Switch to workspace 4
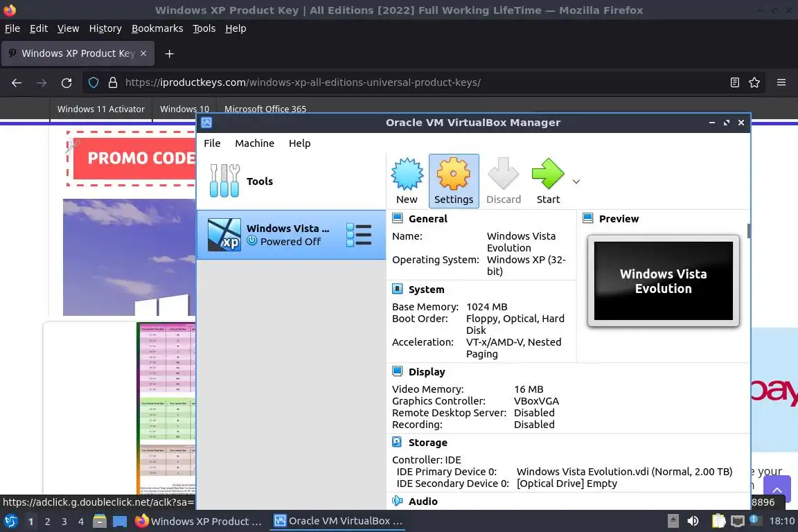 coord(81,522)
